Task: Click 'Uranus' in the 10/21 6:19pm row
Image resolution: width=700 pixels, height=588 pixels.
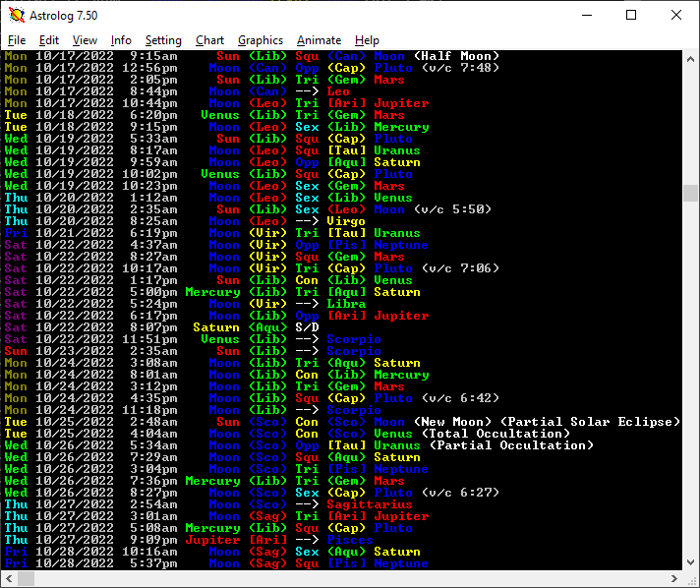Action: click(x=397, y=233)
